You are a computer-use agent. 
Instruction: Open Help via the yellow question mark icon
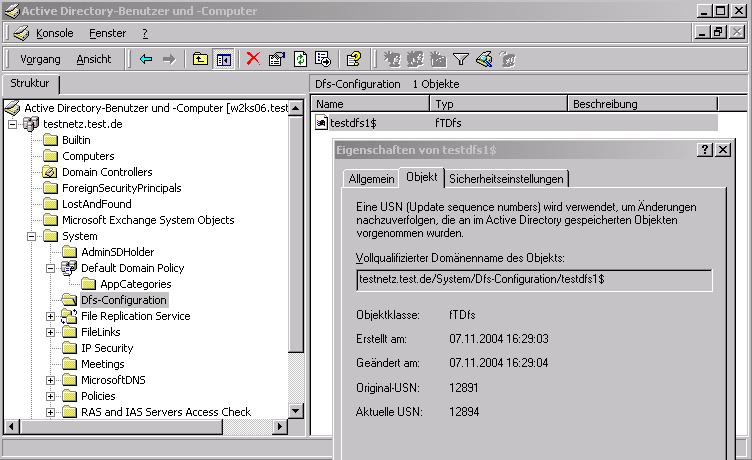[354, 59]
